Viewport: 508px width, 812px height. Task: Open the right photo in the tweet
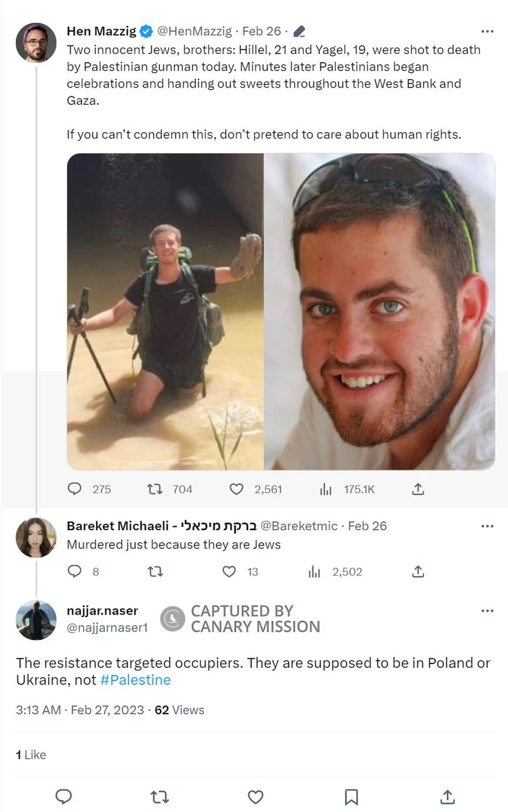[379, 311]
